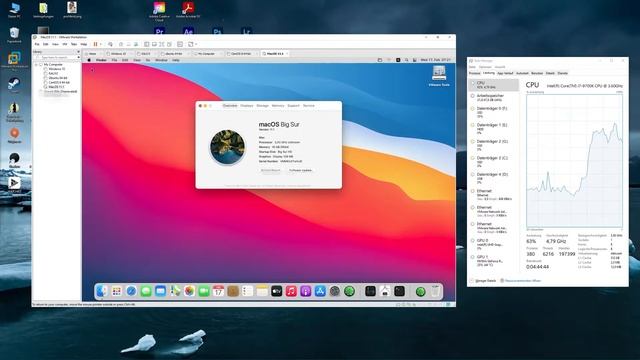Select Ubuntu 64-bit in Library tree
Screen dimensions: 640x360
click(x=58, y=78)
